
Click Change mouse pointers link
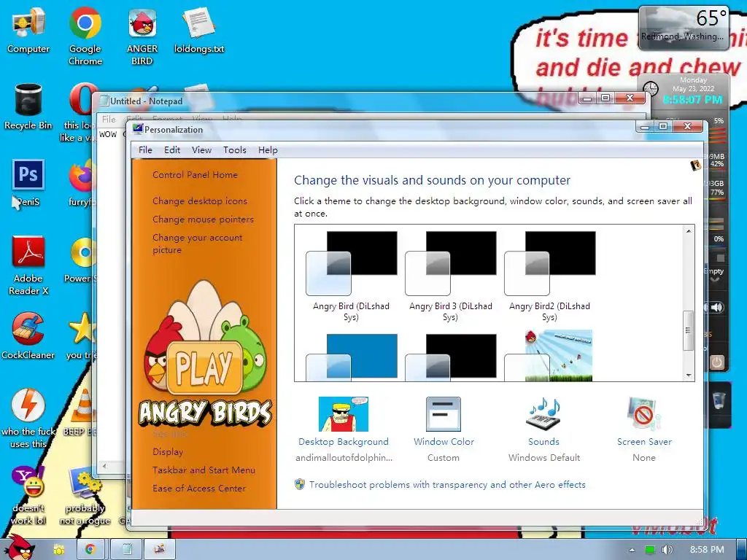pos(203,219)
